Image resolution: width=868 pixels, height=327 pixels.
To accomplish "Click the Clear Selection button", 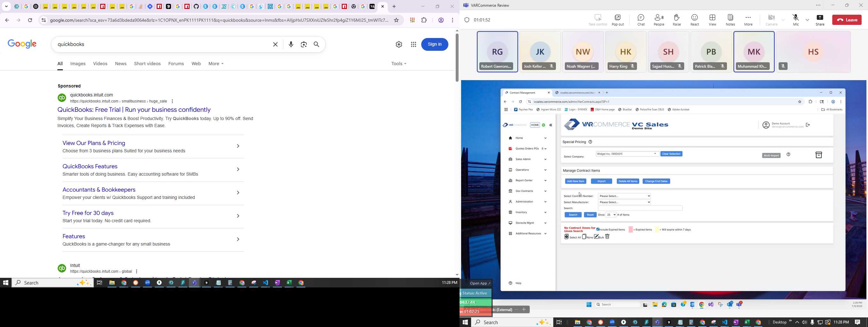I will (x=671, y=154).
